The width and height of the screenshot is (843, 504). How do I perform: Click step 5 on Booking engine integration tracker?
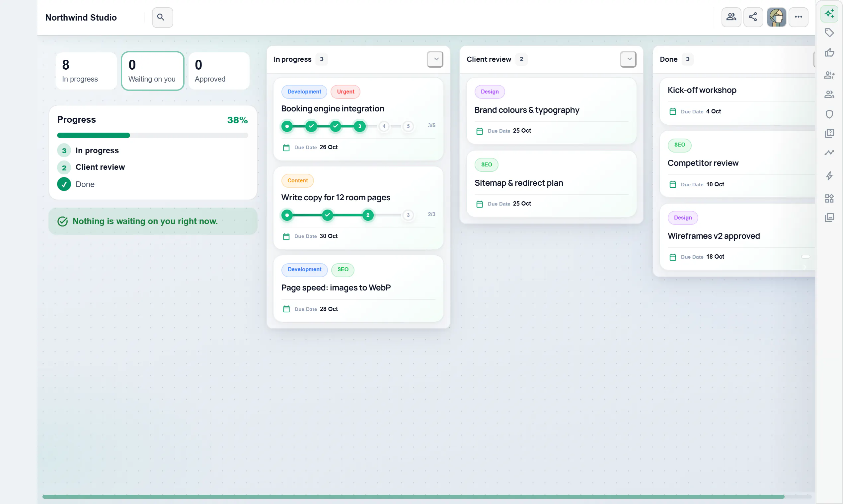point(408,126)
